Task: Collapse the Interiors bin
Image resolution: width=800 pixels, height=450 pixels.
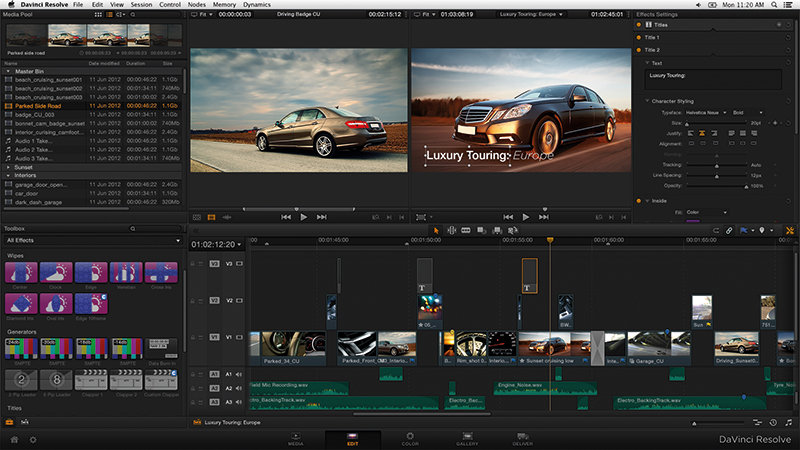Action: (x=8, y=175)
